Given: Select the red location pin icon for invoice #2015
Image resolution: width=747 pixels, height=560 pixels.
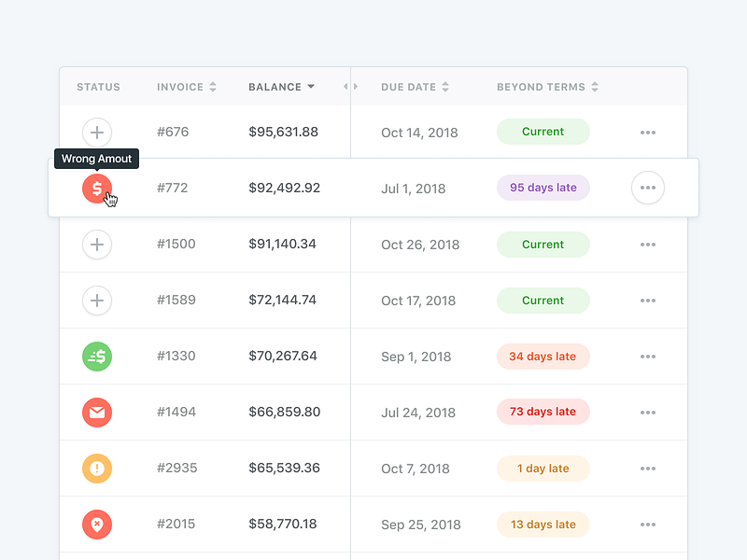Looking at the screenshot, I should [x=97, y=524].
